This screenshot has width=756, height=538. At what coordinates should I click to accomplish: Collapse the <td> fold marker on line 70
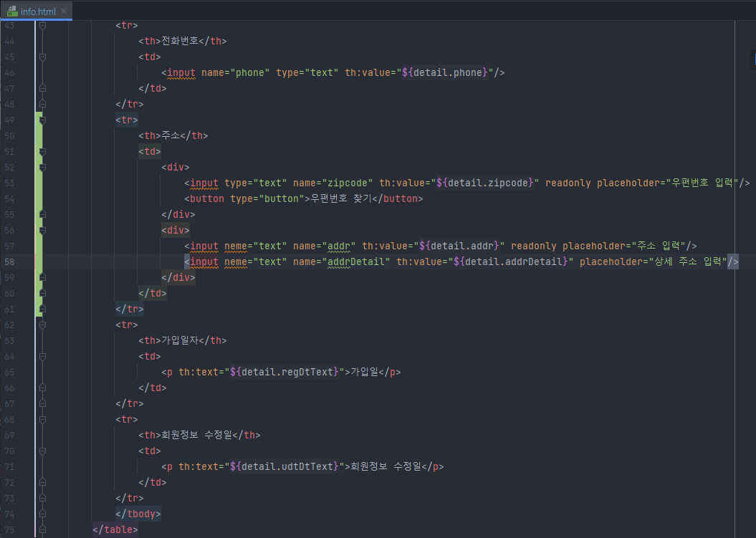point(42,451)
